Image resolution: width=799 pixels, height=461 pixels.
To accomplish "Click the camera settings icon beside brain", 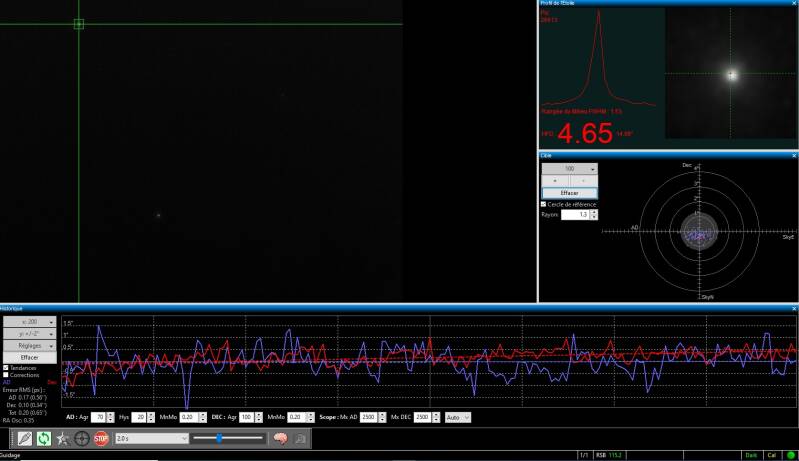I will click(x=300, y=438).
